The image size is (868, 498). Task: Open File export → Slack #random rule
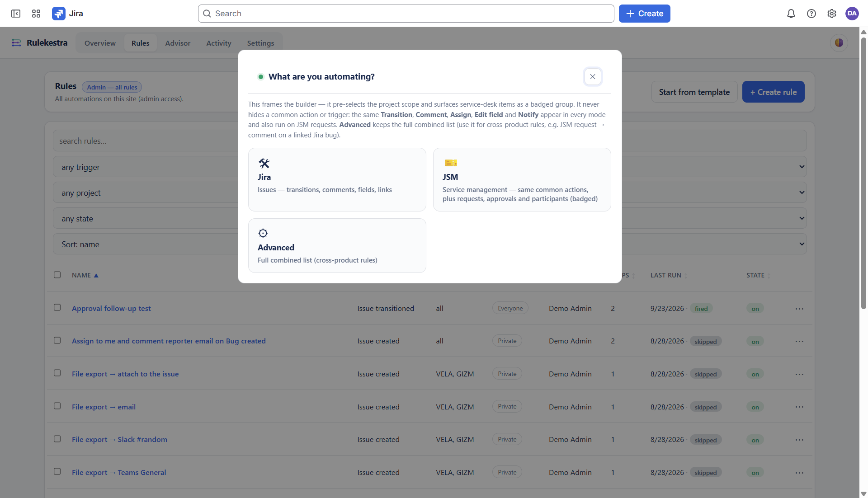[x=119, y=439]
